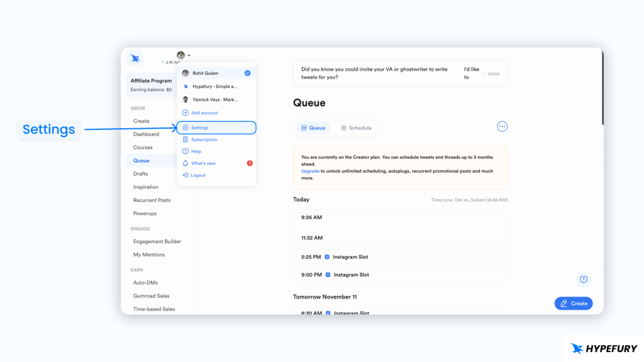This screenshot has height=362, width=644.
Task: Select the Queue tab
Action: (x=313, y=128)
